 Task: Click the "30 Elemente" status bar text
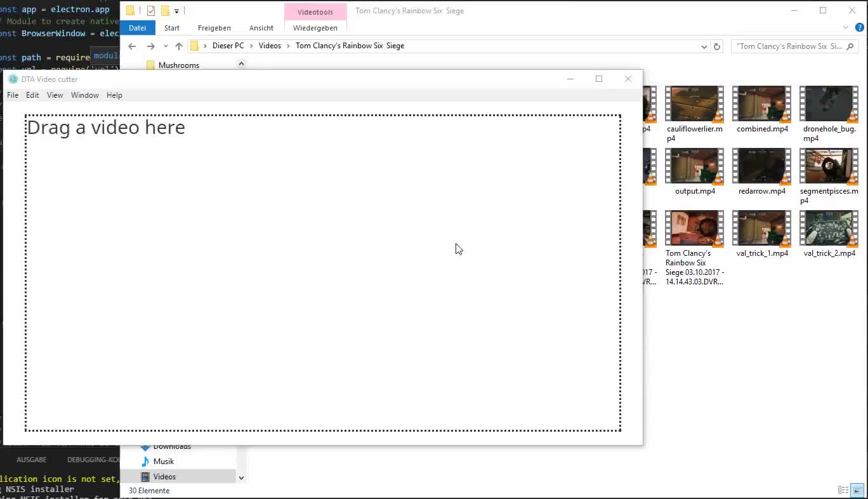[x=149, y=491]
